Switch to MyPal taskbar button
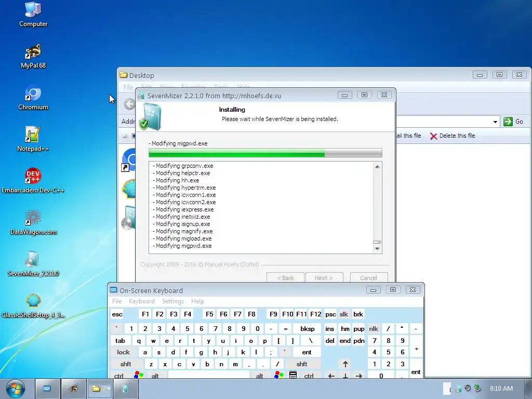Image resolution: width=532 pixels, height=399 pixels. tap(73, 389)
